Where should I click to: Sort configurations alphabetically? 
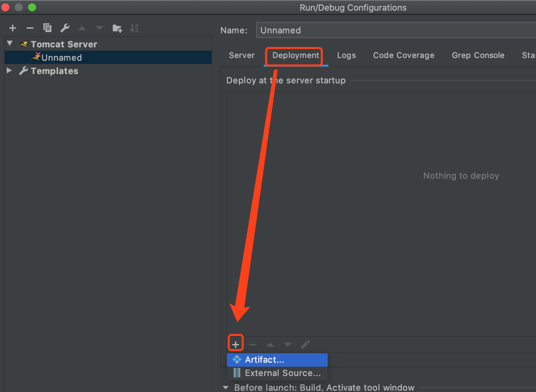point(134,28)
